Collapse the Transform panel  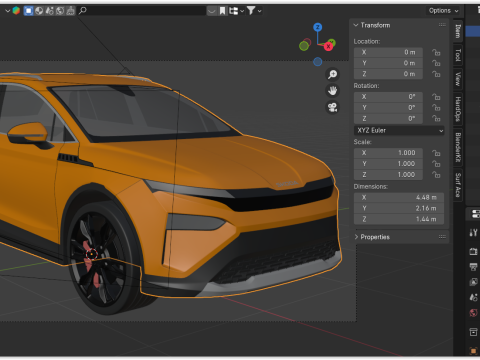click(x=356, y=25)
